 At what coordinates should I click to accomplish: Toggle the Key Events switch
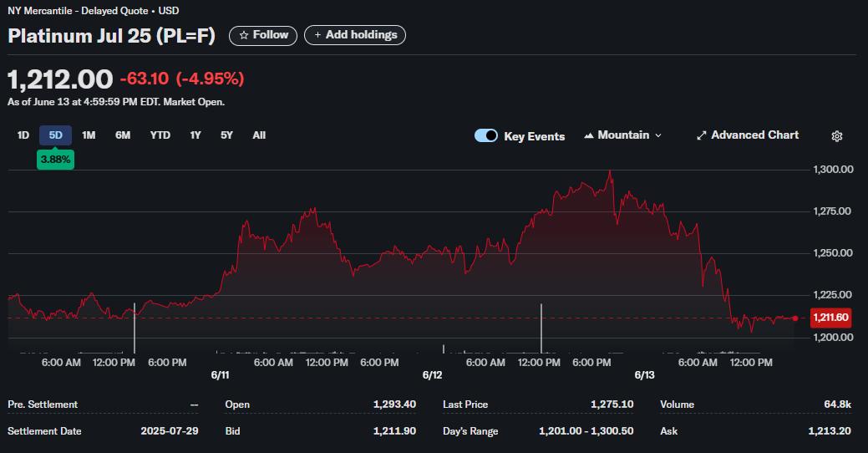click(x=486, y=135)
